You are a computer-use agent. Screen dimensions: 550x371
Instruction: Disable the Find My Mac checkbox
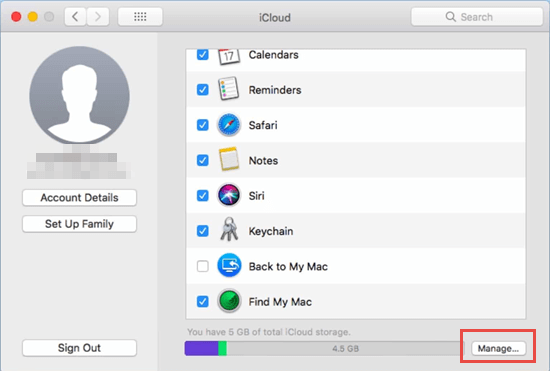(x=202, y=301)
